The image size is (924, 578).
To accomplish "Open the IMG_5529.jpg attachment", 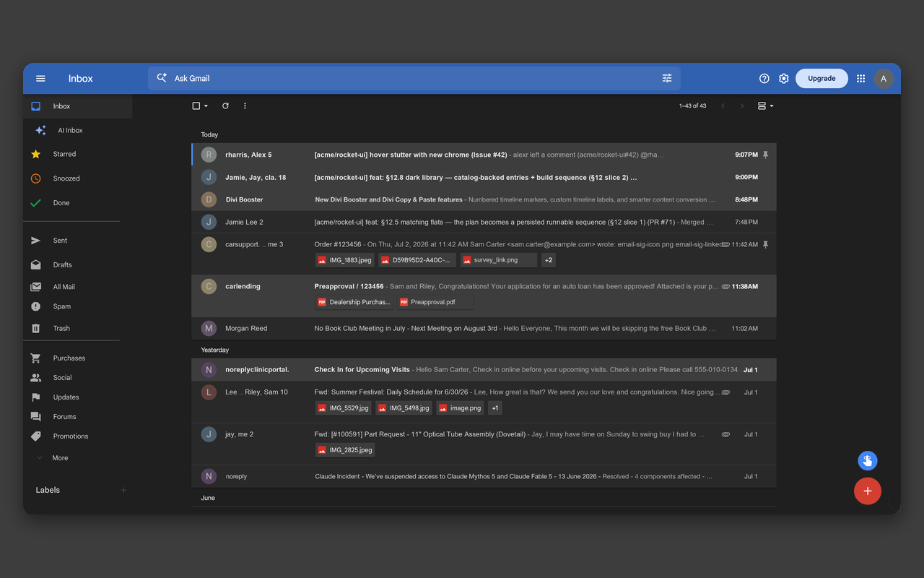I will (x=343, y=408).
